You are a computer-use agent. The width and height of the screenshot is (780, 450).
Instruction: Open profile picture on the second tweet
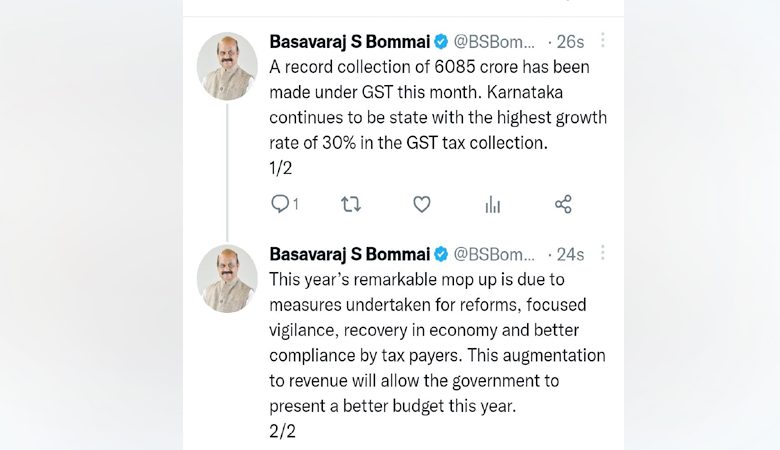point(227,278)
